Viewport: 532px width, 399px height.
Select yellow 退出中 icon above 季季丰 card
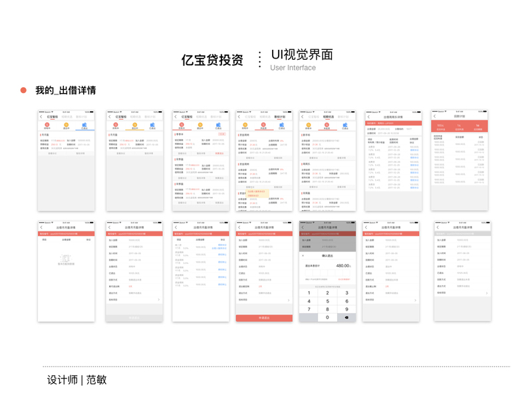(200, 126)
